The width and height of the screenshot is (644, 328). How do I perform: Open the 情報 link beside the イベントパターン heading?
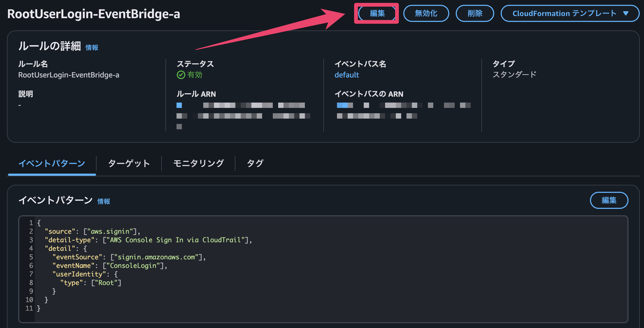coord(104,201)
